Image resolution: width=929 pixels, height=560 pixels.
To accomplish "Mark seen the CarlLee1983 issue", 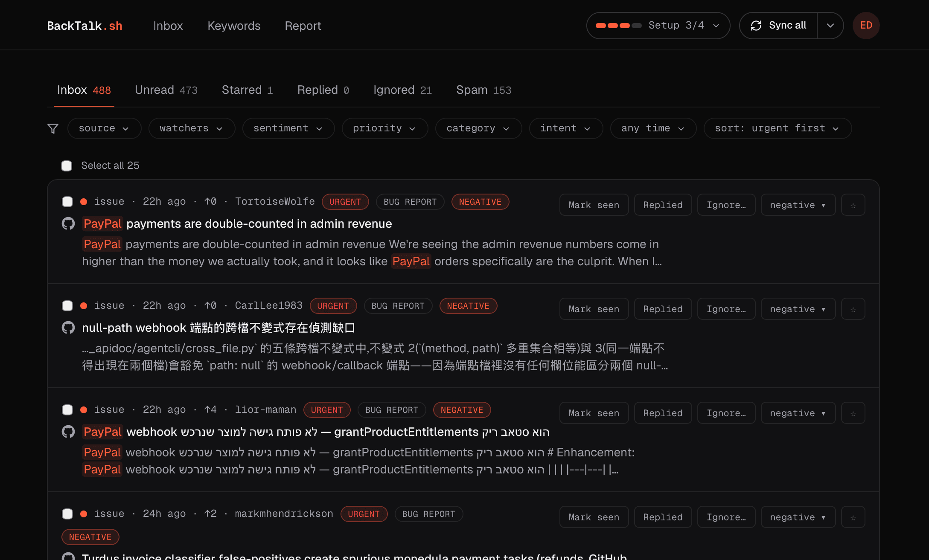I will (x=594, y=309).
